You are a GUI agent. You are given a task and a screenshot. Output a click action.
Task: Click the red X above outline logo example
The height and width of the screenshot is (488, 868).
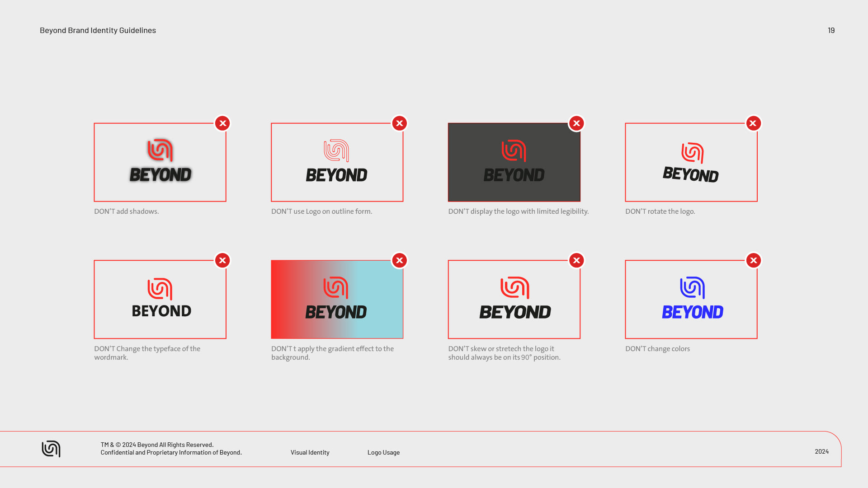tap(399, 123)
